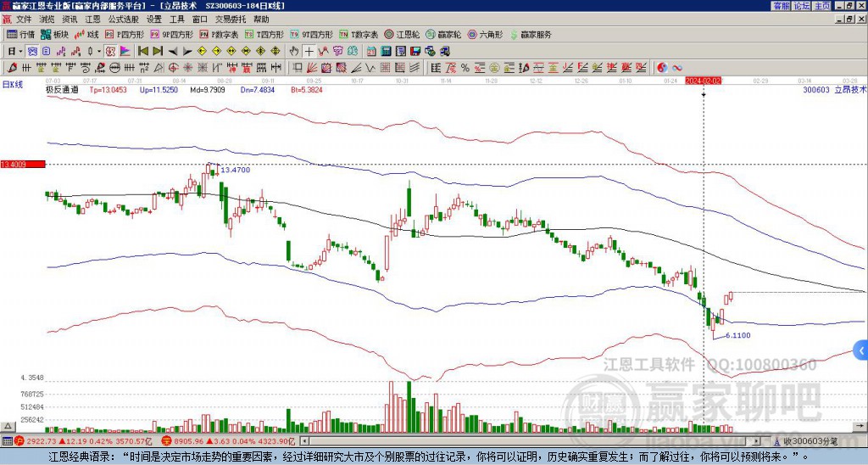Open the 赢家轮 wheel tool

[x=443, y=34]
